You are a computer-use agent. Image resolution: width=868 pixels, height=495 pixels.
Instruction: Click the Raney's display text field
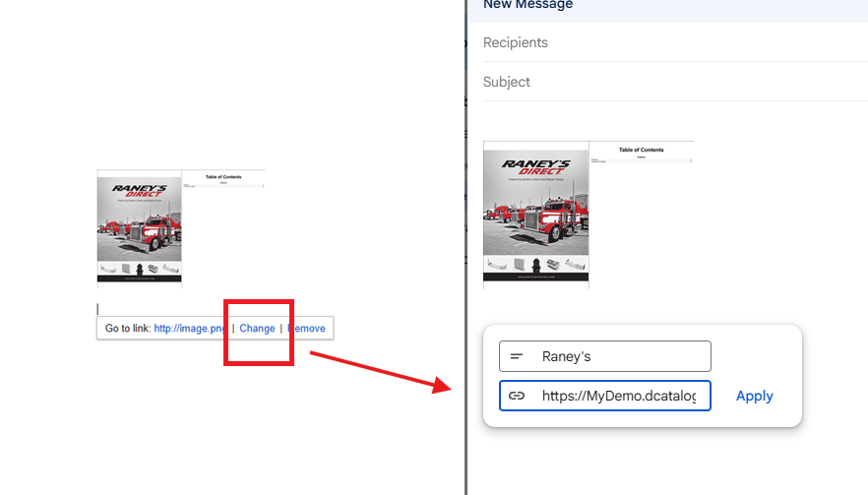pyautogui.click(x=620, y=356)
